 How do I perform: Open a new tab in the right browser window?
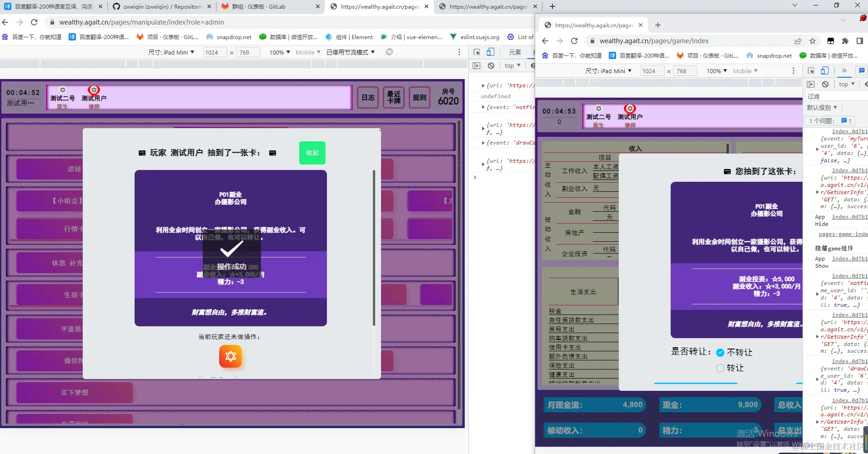tap(658, 25)
